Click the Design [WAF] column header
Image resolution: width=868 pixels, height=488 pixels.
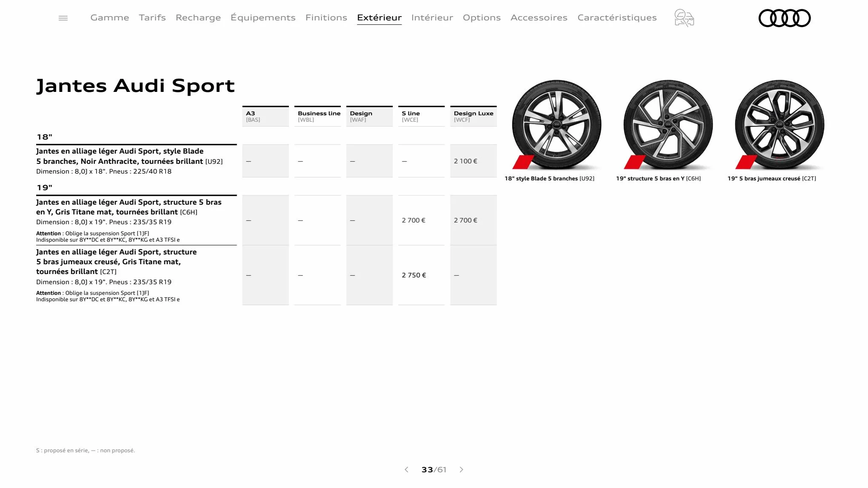369,116
